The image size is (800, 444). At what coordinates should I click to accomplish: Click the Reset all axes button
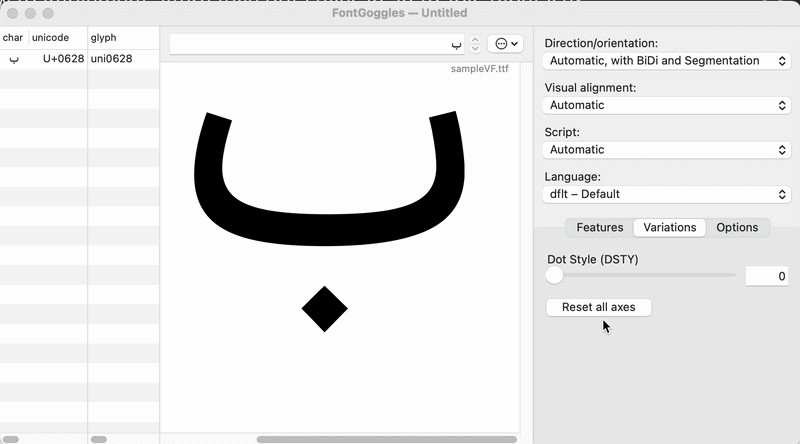pos(598,307)
